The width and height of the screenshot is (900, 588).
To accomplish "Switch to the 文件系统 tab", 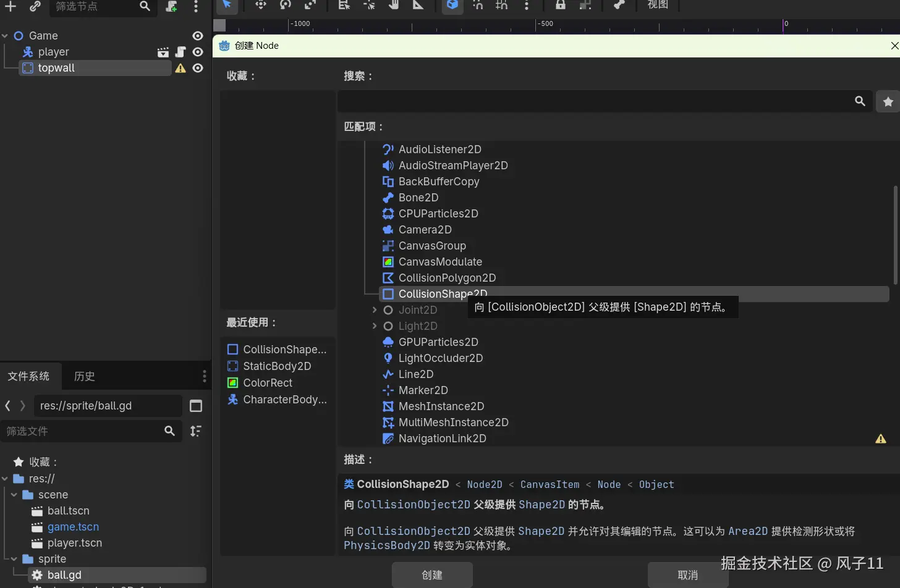I will 28,376.
